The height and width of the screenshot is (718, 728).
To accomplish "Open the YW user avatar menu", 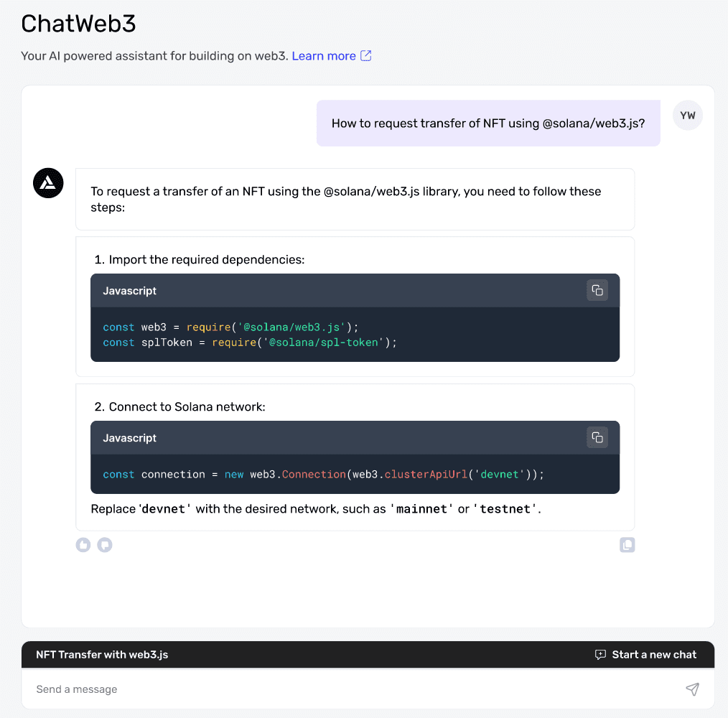I will pyautogui.click(x=687, y=115).
